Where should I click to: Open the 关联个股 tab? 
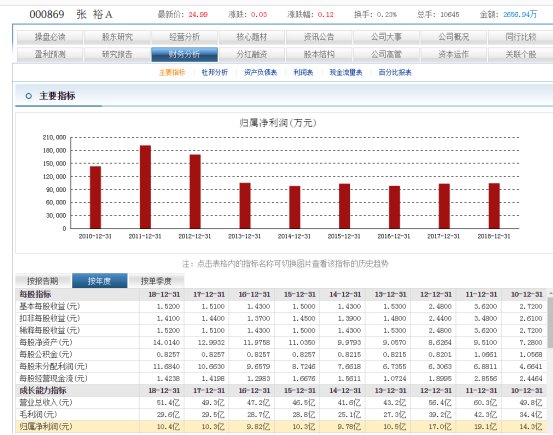[x=521, y=55]
